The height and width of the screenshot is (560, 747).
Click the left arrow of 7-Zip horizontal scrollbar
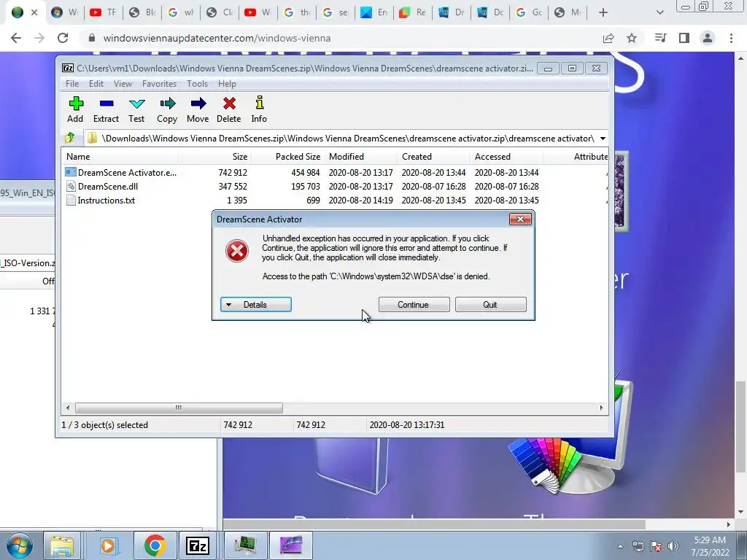click(68, 408)
